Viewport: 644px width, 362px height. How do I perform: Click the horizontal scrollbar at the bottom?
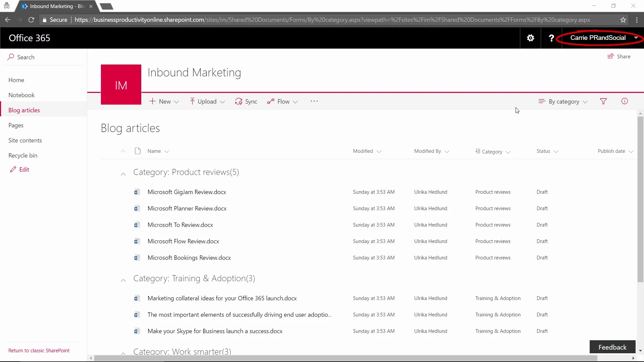tap(346, 358)
